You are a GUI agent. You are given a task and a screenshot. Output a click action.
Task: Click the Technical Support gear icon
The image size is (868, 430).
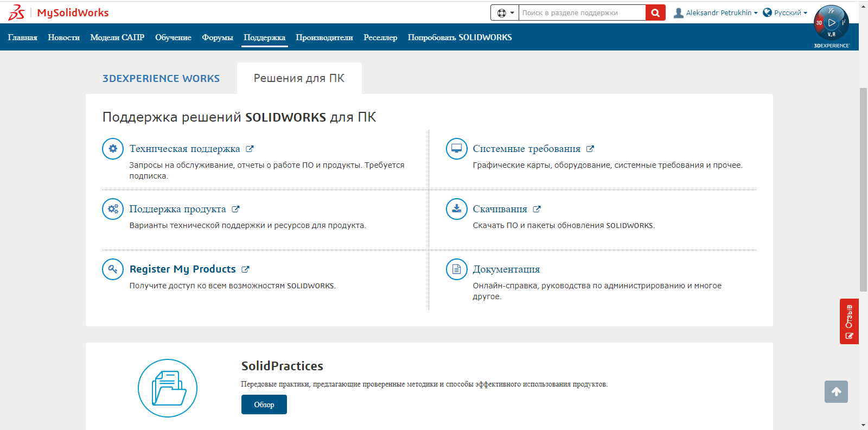[x=113, y=149]
